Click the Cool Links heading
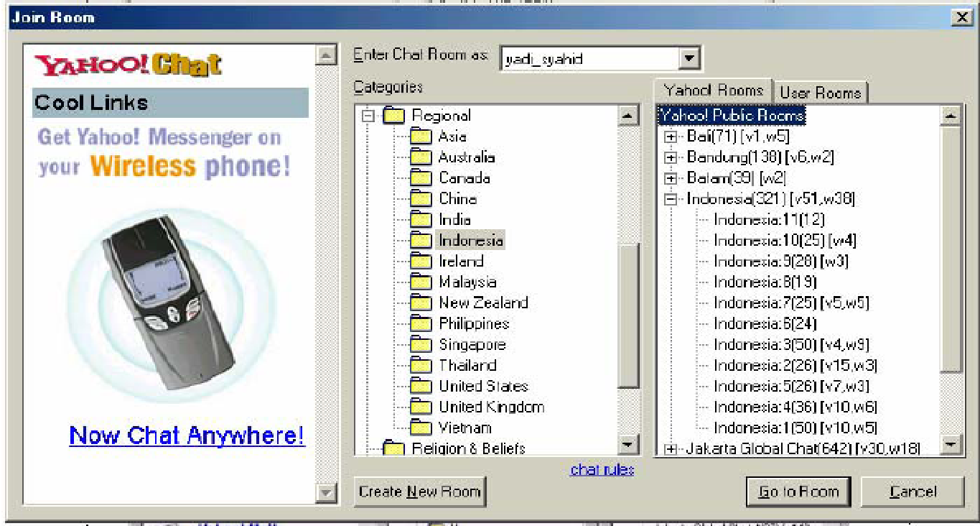The width and height of the screenshot is (980, 526). [x=170, y=103]
